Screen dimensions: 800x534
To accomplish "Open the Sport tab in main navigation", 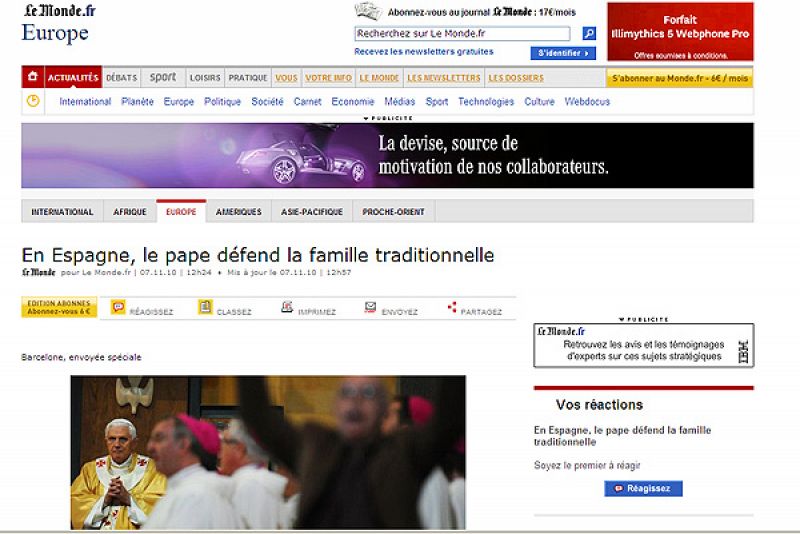I will (163, 78).
